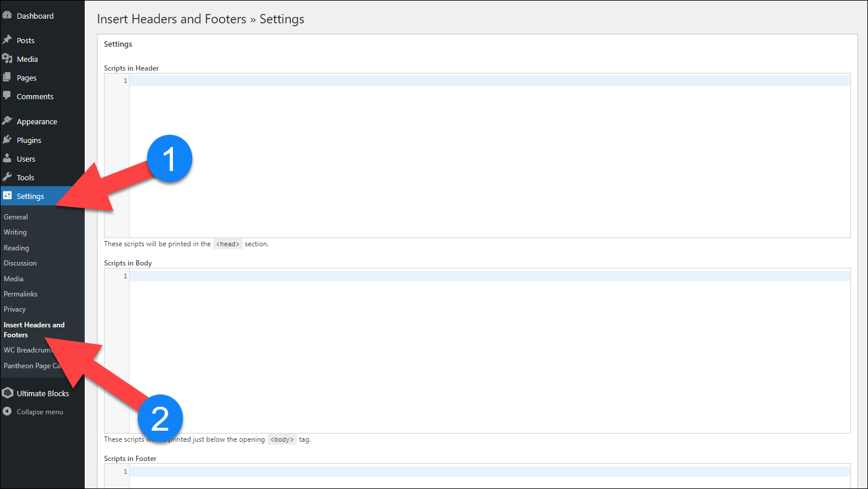Click the Dashboard gauge icon
Image resolution: width=868 pixels, height=489 pixels.
[7, 16]
